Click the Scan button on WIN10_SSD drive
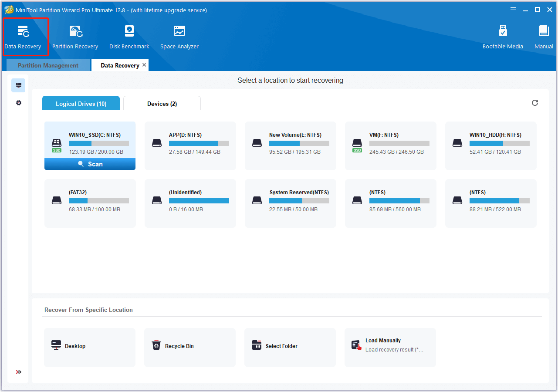558x392 pixels. (x=90, y=164)
